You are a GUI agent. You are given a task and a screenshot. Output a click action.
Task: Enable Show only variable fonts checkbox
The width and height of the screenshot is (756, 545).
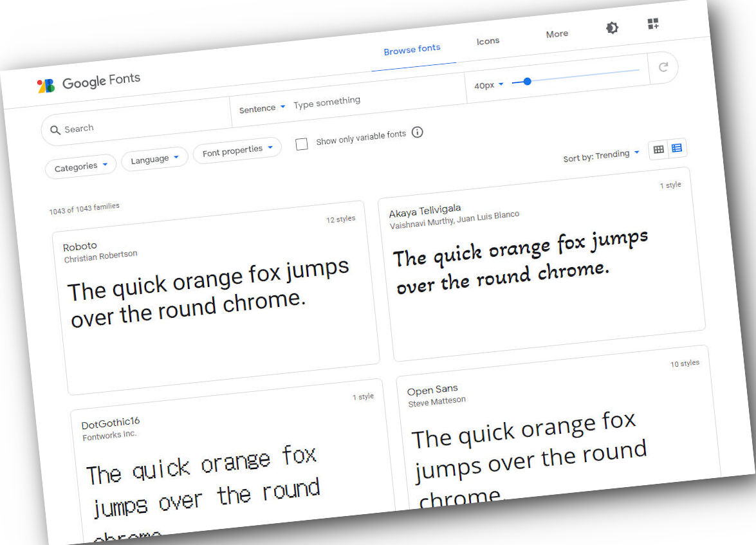click(302, 144)
